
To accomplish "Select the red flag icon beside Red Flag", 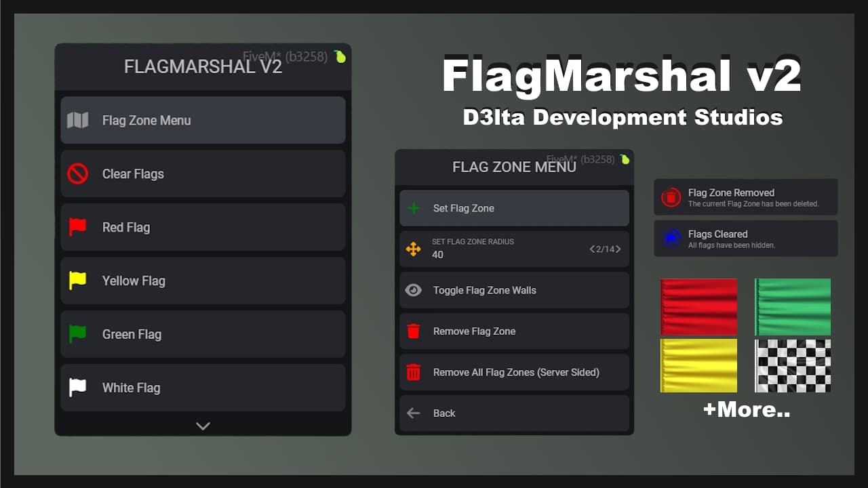I will pos(79,227).
